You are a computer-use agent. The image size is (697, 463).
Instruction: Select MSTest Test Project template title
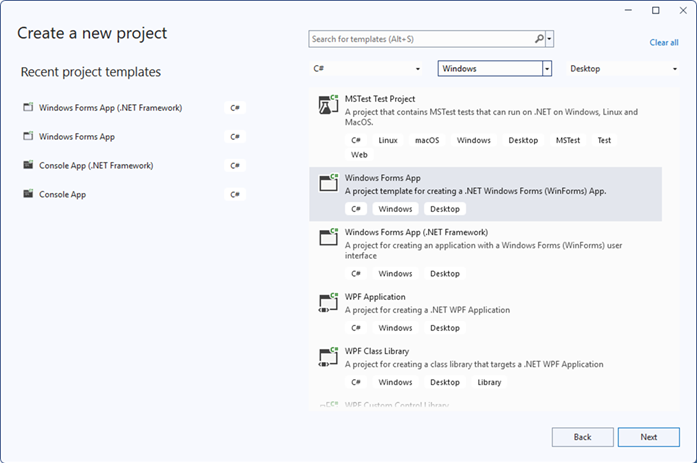[x=380, y=99]
